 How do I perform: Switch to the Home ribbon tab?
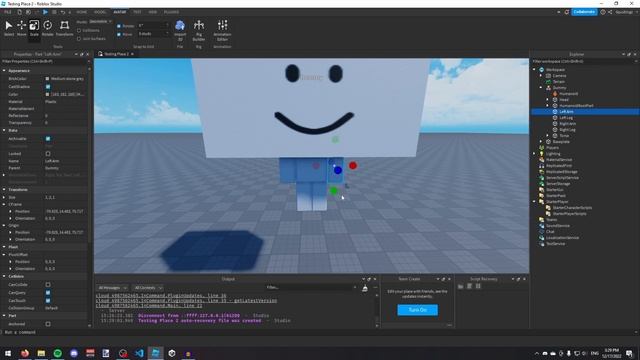pyautogui.click(x=82, y=12)
